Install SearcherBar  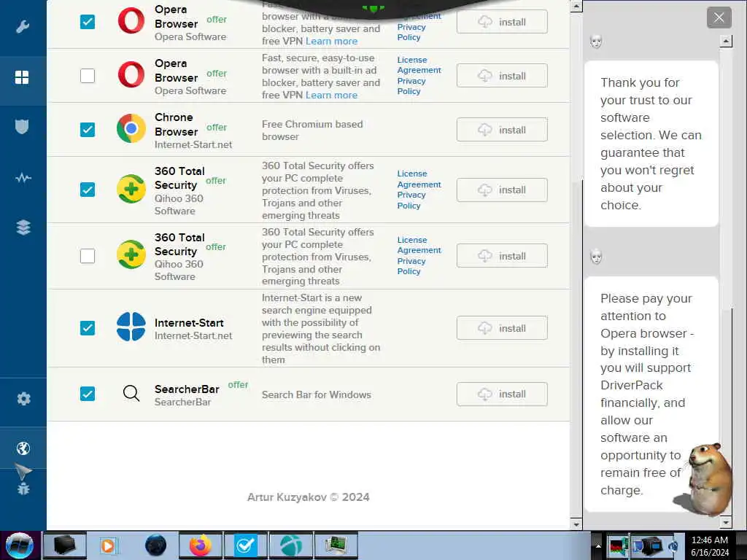coord(502,394)
